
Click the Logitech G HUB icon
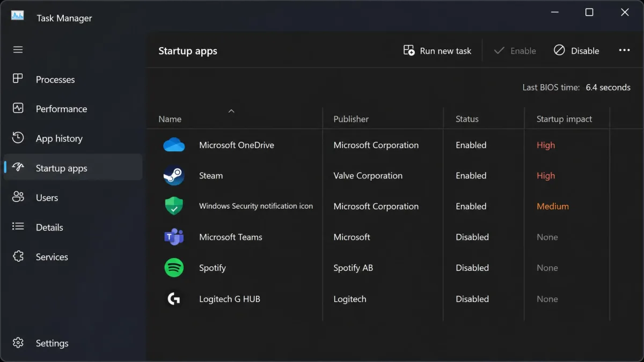174,299
